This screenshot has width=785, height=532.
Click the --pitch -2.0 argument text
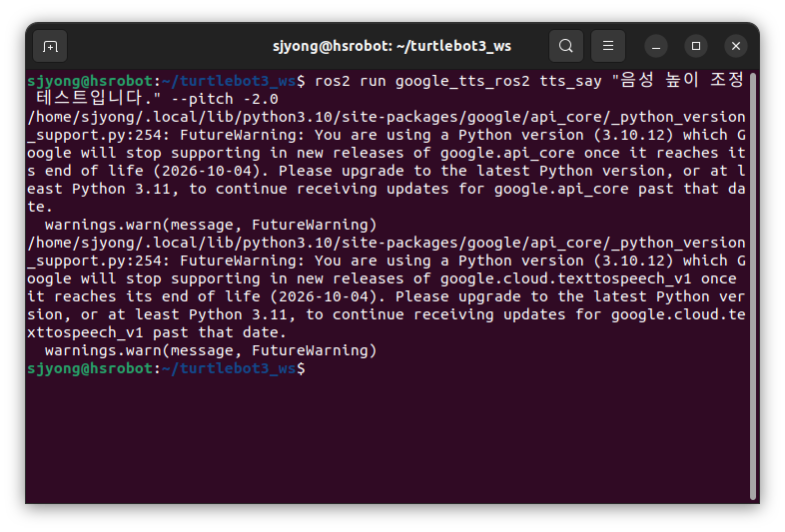click(225, 99)
